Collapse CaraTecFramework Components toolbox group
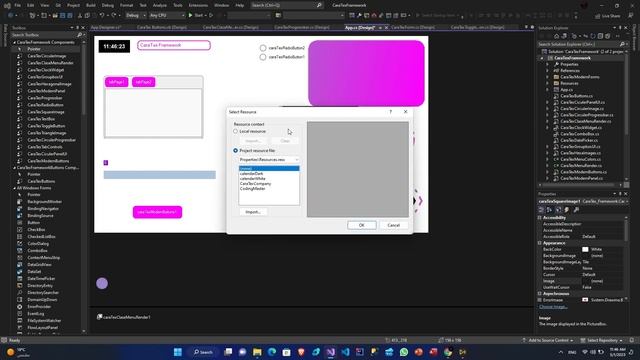 point(15,42)
